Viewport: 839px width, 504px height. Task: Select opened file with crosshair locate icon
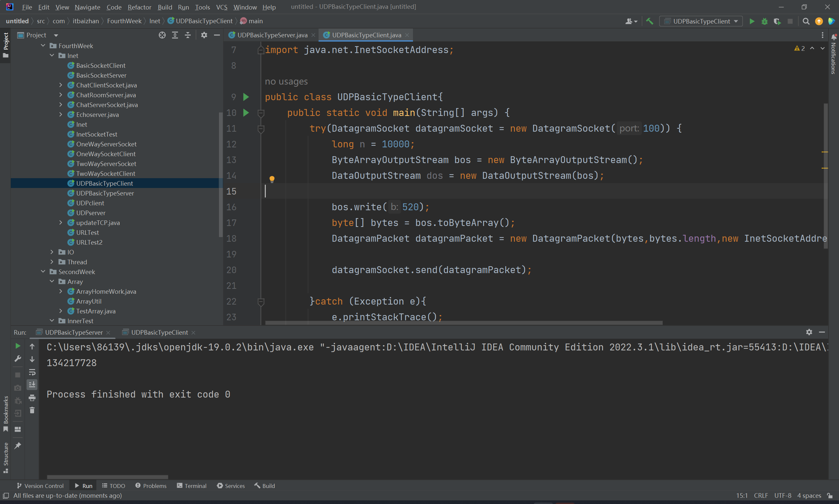point(162,35)
